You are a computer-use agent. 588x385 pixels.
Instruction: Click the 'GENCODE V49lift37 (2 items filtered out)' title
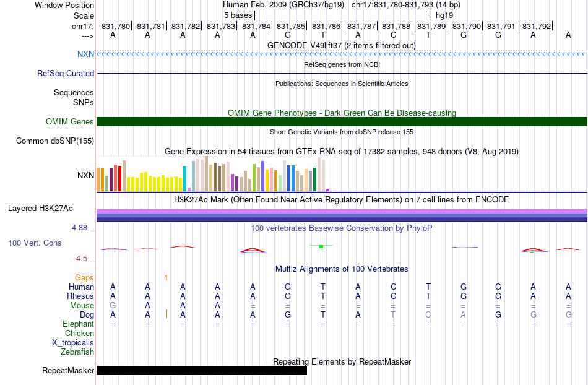342,46
